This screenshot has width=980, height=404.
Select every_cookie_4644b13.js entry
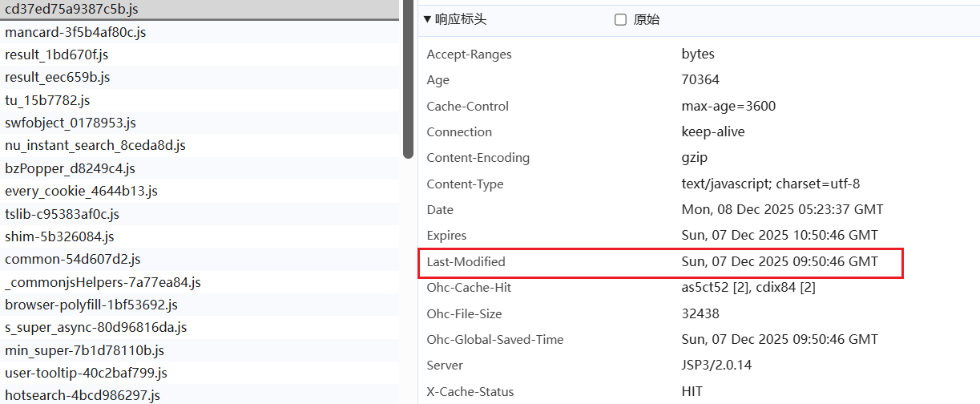200,191
